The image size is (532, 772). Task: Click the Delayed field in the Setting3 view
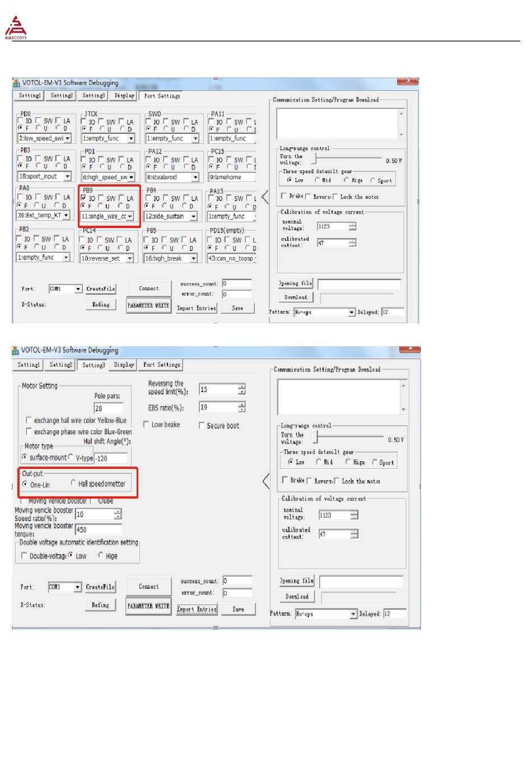pos(394,614)
